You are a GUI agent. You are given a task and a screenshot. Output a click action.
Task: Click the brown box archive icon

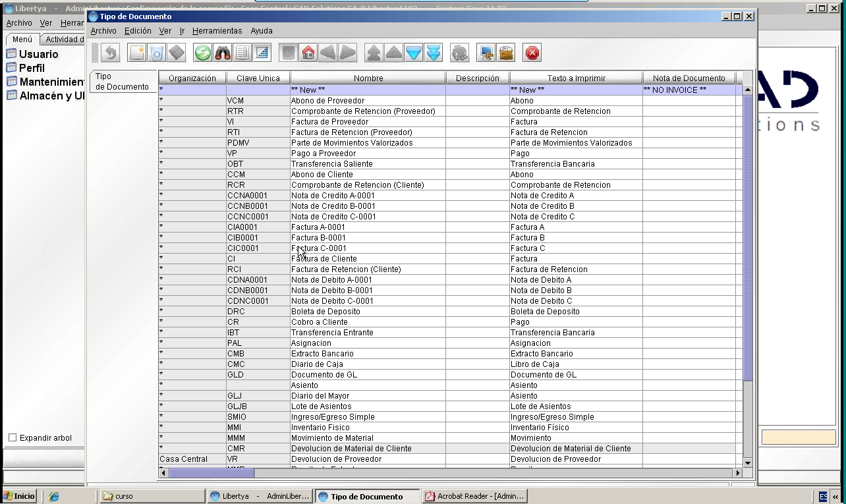click(x=506, y=53)
